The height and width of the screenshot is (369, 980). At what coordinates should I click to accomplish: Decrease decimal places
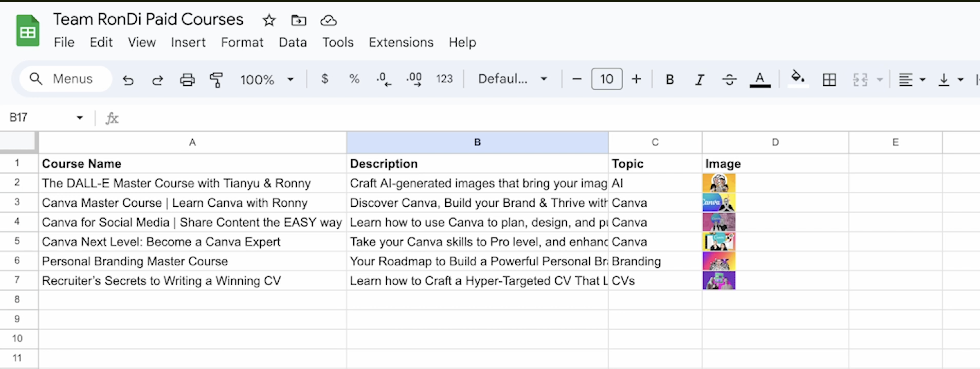(384, 80)
